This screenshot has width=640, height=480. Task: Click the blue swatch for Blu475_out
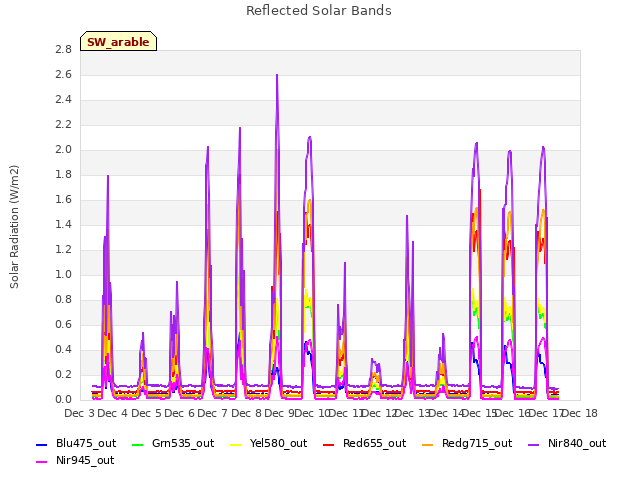click(x=42, y=444)
